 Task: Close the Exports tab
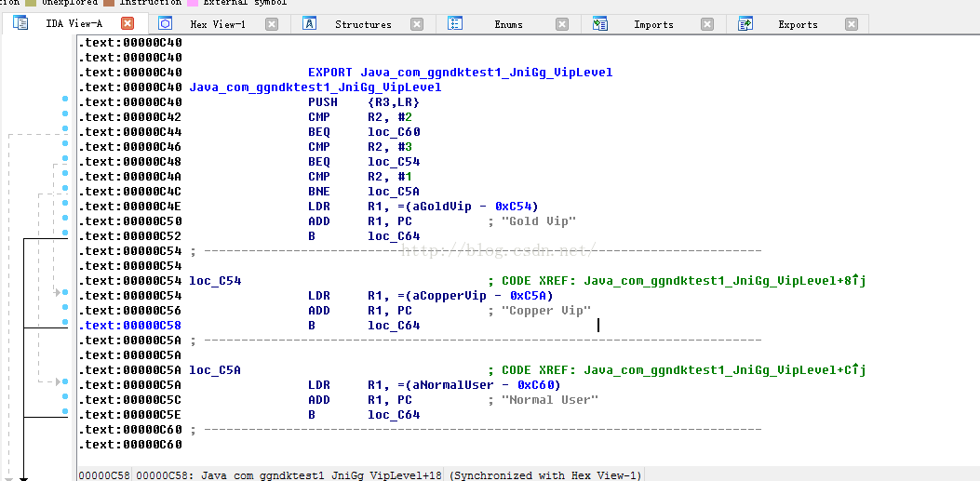click(x=852, y=24)
